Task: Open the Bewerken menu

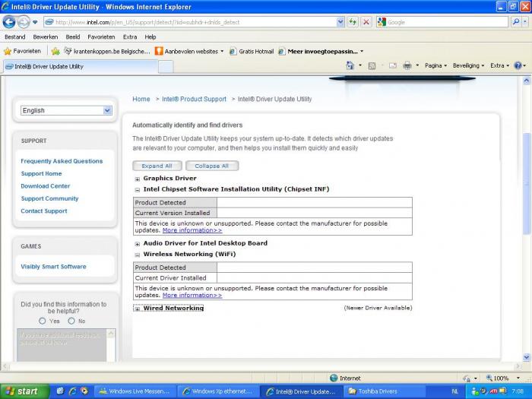Action: (46, 37)
